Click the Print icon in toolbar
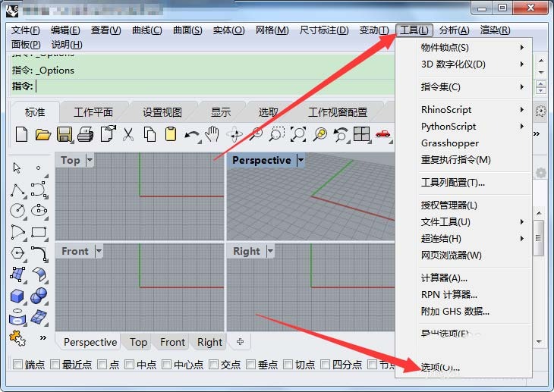554x392 pixels. (x=86, y=135)
